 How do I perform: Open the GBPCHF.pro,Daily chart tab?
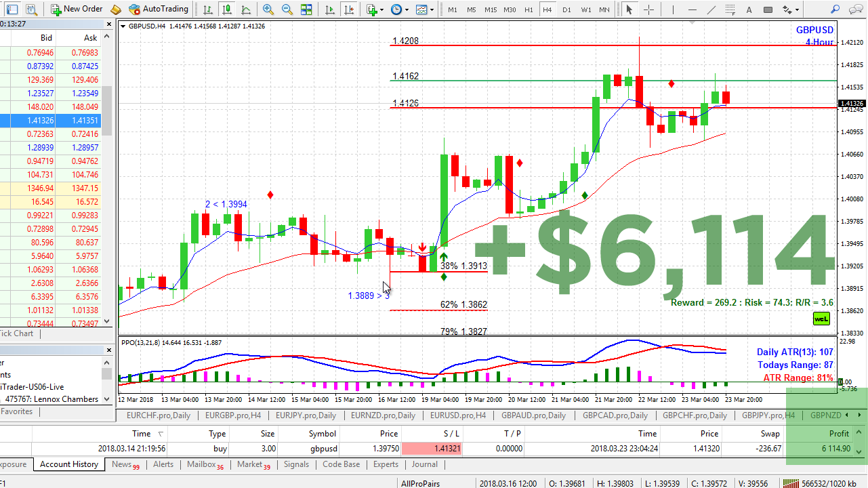(x=695, y=415)
